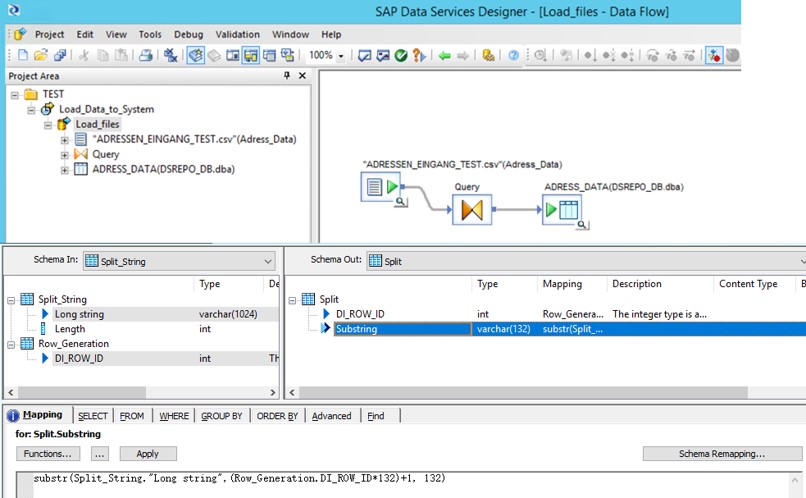Click the Schema Remapping... button
The width and height of the screenshot is (806, 498).
(709, 454)
